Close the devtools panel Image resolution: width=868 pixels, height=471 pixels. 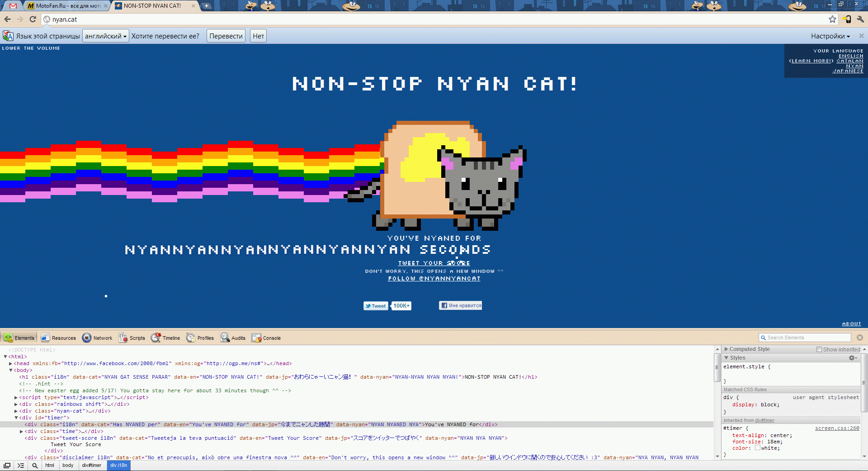click(860, 338)
